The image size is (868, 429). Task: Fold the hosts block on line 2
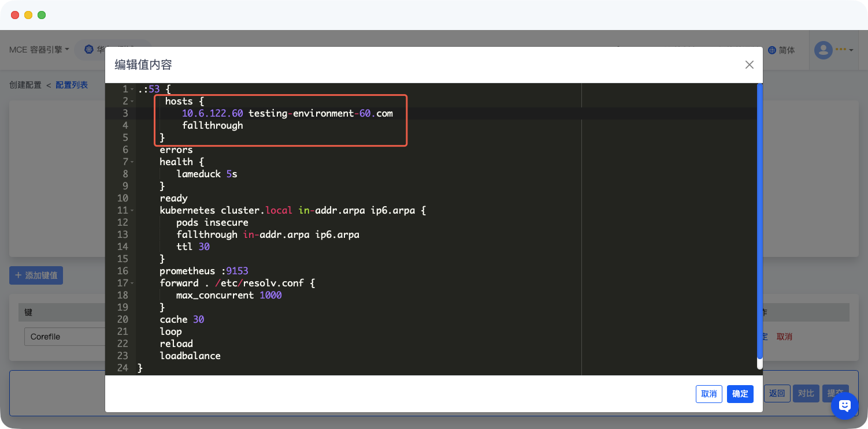(132, 102)
